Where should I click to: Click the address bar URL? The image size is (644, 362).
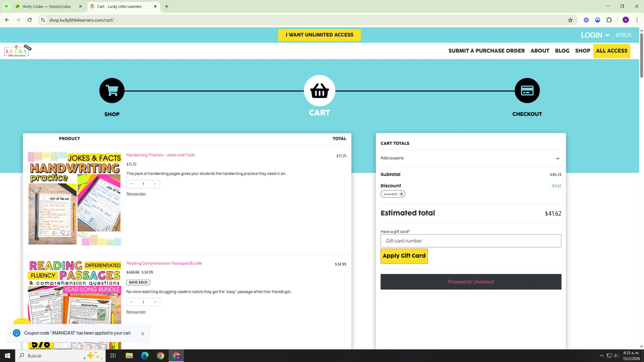[x=81, y=20]
